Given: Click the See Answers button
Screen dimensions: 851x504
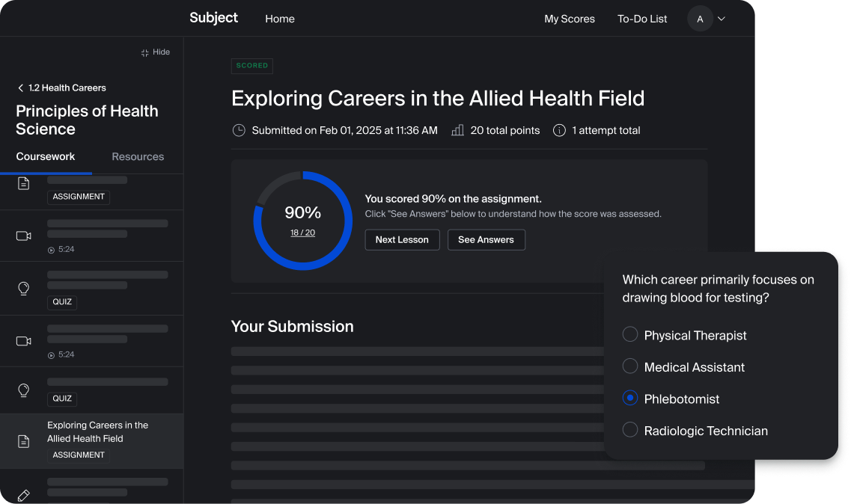Looking at the screenshot, I should tap(486, 239).
